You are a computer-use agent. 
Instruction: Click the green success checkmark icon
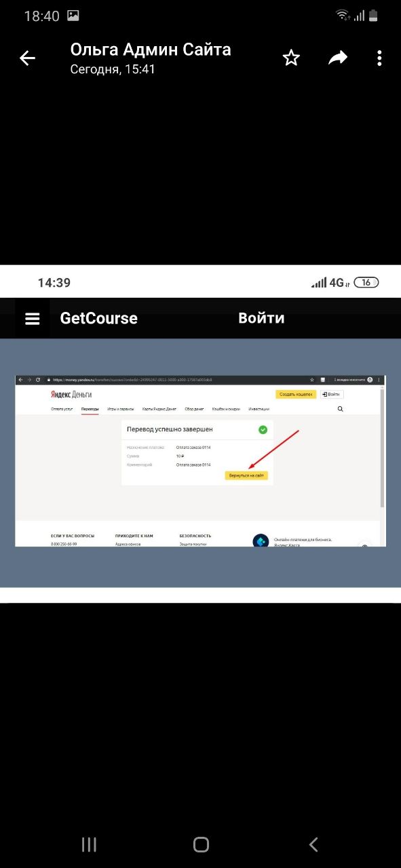[263, 430]
